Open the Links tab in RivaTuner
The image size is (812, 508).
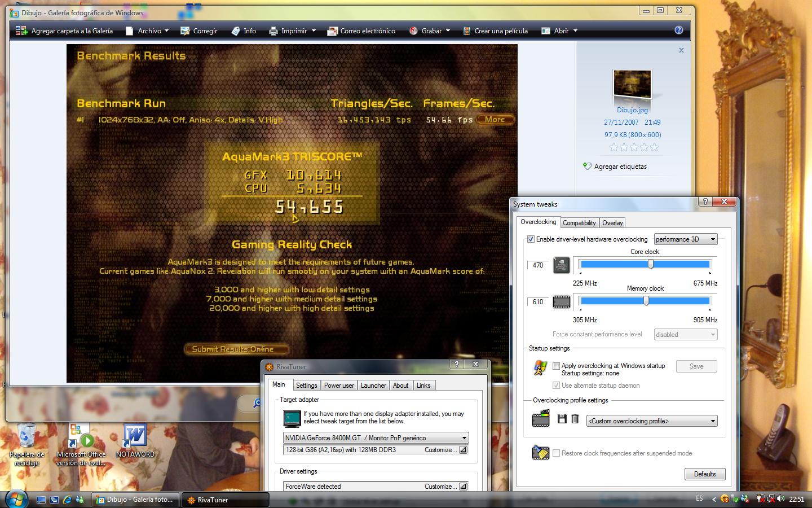point(423,386)
